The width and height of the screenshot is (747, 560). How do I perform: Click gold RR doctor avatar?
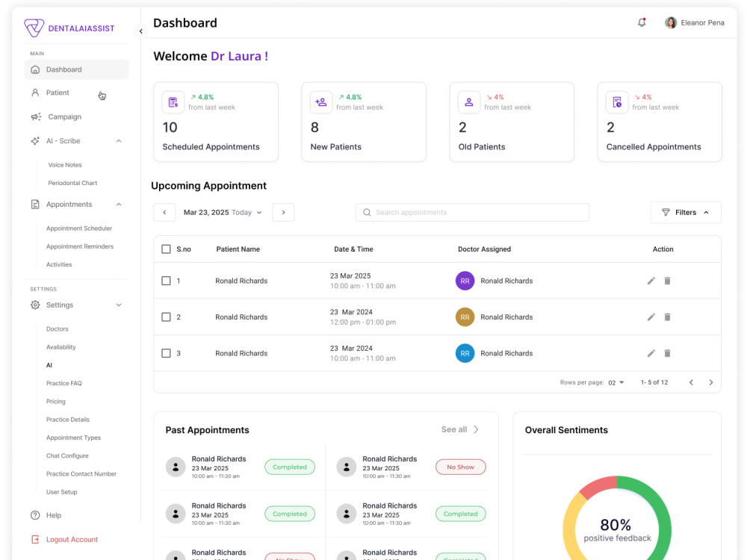[x=465, y=317]
